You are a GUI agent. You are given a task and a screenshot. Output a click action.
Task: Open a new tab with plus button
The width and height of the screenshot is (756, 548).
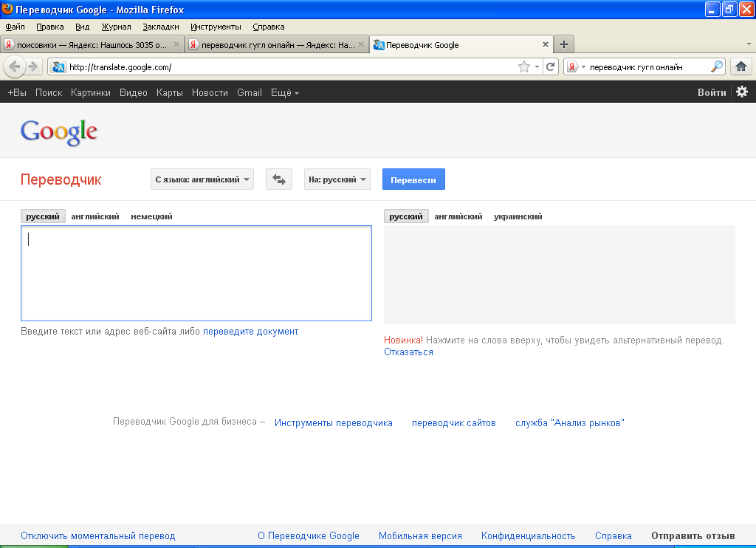pyautogui.click(x=563, y=44)
